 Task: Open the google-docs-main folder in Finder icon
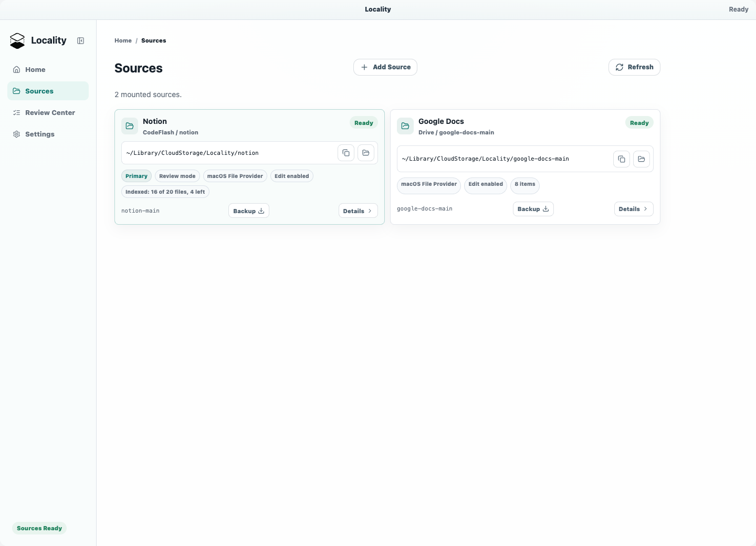pyautogui.click(x=642, y=159)
